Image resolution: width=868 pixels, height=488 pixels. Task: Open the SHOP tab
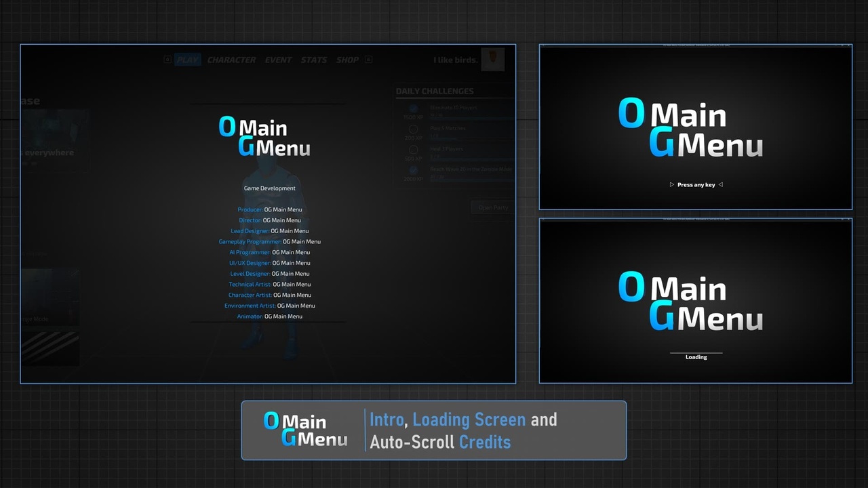[347, 60]
